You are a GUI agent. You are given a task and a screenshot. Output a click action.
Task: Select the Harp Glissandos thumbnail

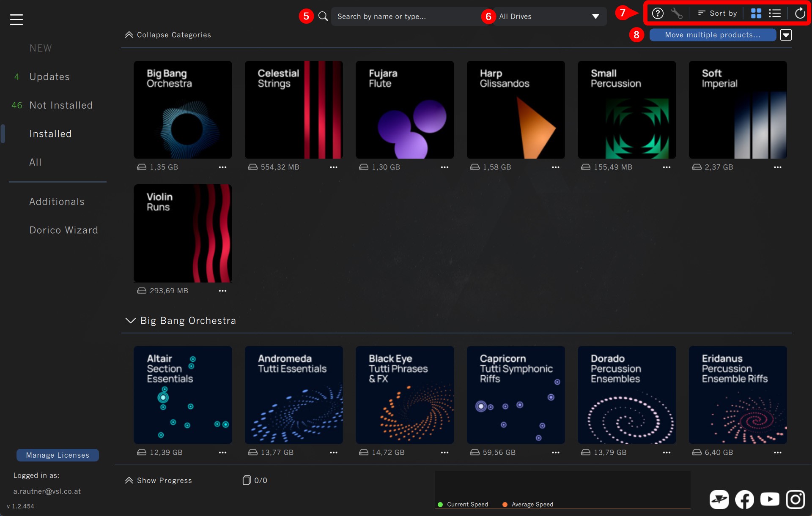[x=516, y=110]
